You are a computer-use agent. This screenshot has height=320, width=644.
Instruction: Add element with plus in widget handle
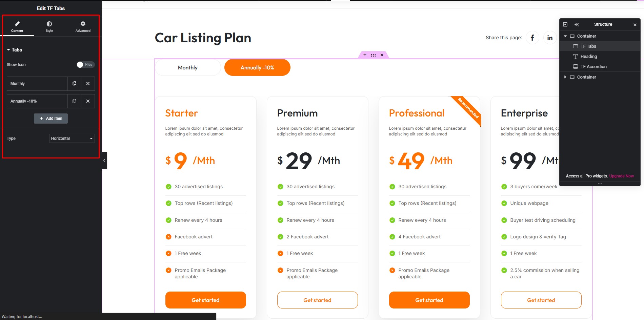[x=365, y=55]
